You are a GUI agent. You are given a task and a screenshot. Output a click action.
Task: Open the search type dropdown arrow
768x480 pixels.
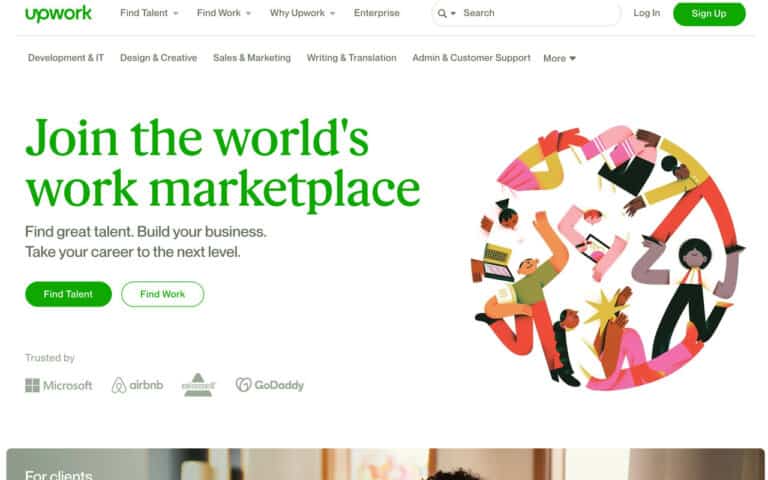pyautogui.click(x=453, y=14)
